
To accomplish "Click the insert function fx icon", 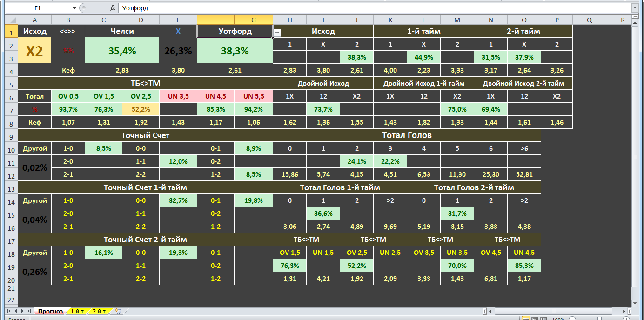I will point(113,8).
